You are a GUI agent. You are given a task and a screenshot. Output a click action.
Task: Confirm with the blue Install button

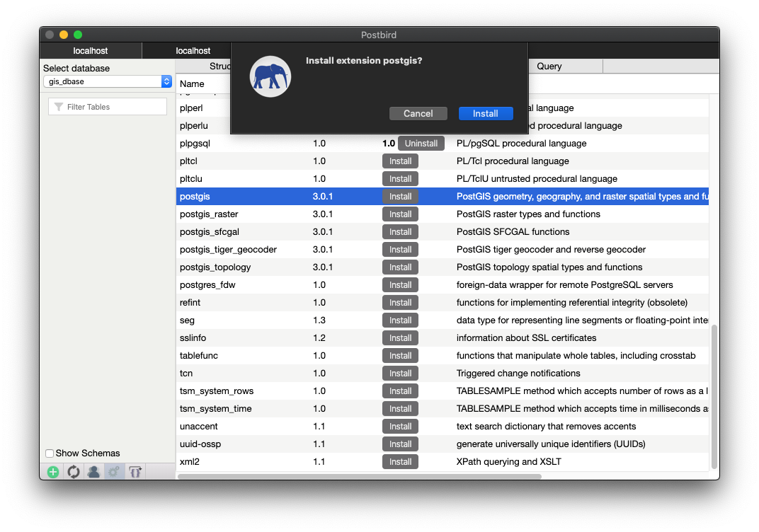(485, 113)
